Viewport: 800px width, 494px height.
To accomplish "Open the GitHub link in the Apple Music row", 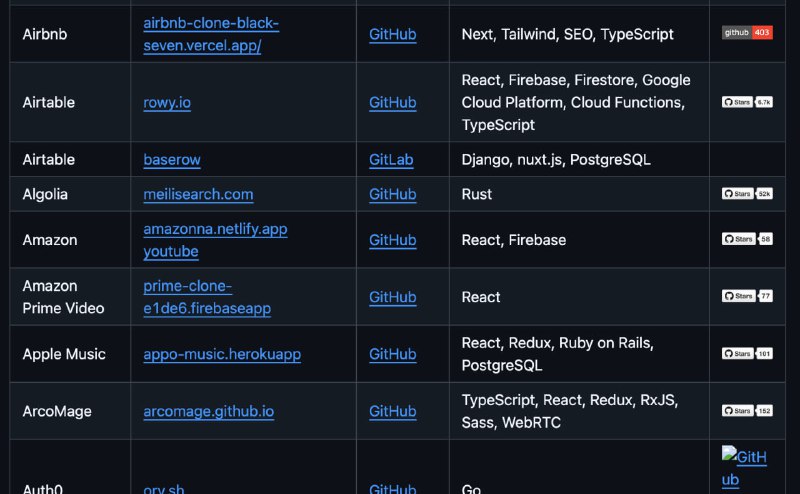I will (393, 354).
